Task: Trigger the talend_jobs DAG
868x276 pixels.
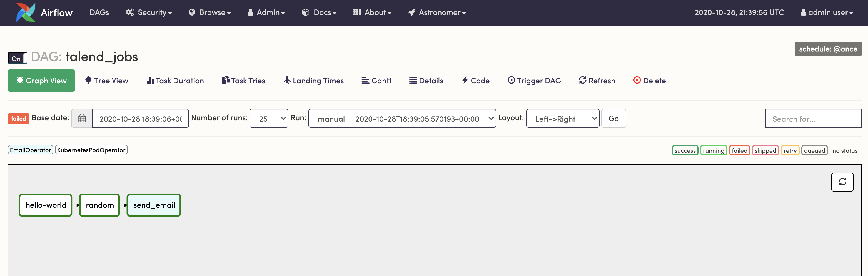Action: tap(534, 81)
